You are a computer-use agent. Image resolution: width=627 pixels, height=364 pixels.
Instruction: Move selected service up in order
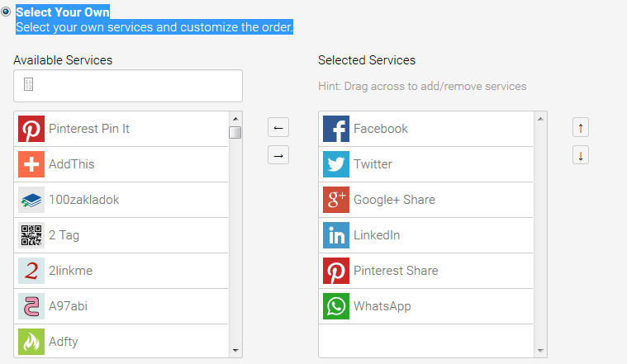coord(581,127)
